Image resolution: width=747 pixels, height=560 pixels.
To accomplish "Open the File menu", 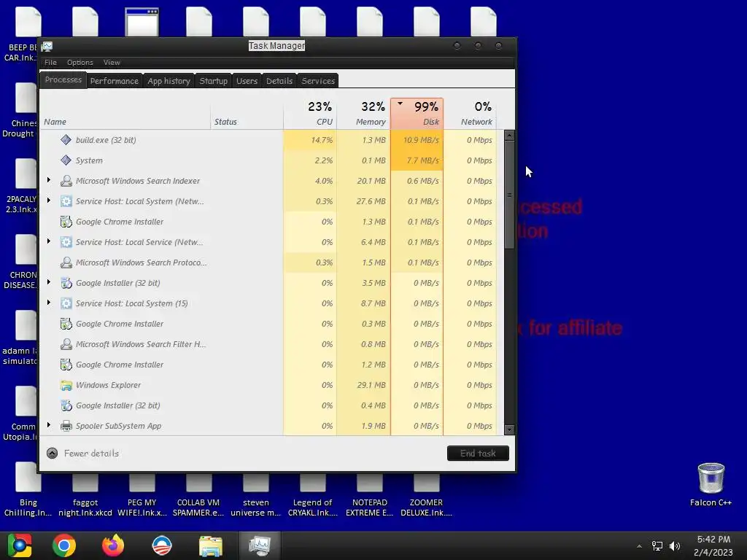I will tap(50, 63).
